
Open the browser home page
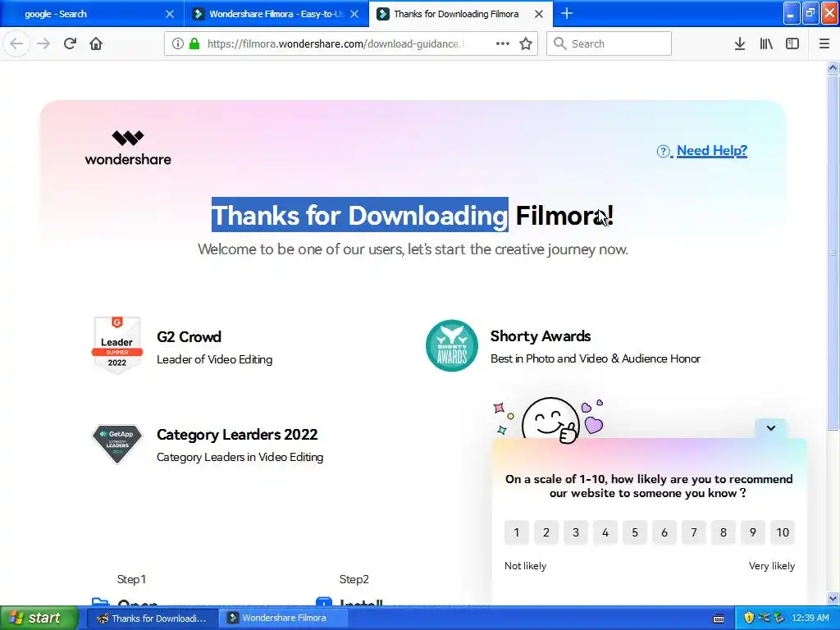click(96, 43)
